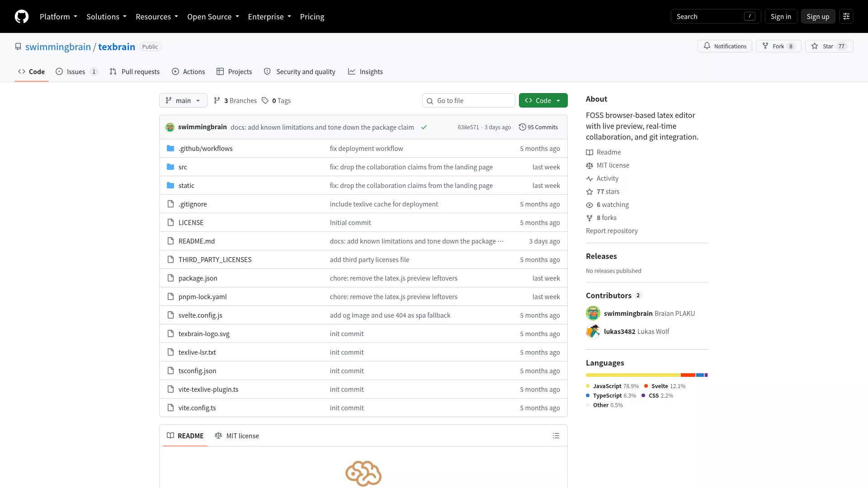The height and width of the screenshot is (488, 868).
Task: Click the pulse icon beside Activity
Action: (590, 179)
